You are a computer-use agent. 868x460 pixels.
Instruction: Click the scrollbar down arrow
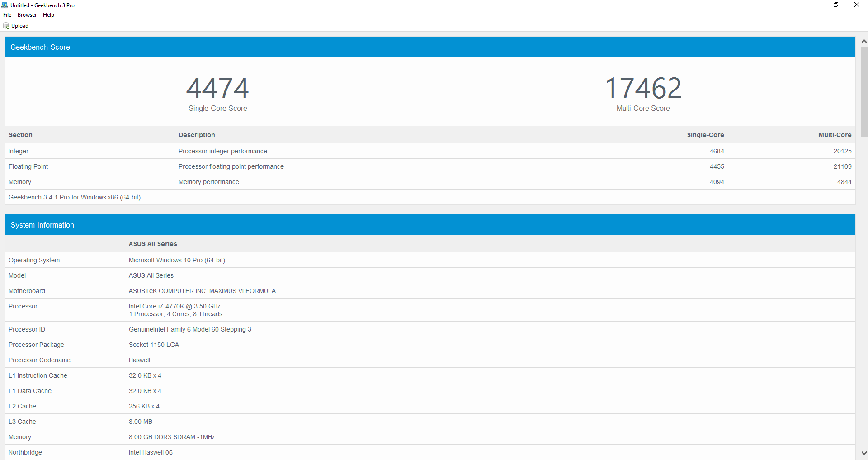pos(863,452)
